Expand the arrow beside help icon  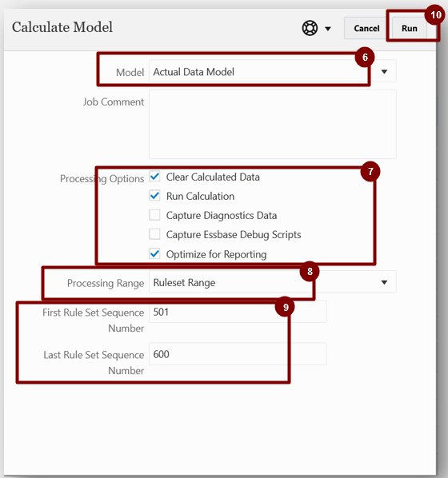[x=328, y=29]
